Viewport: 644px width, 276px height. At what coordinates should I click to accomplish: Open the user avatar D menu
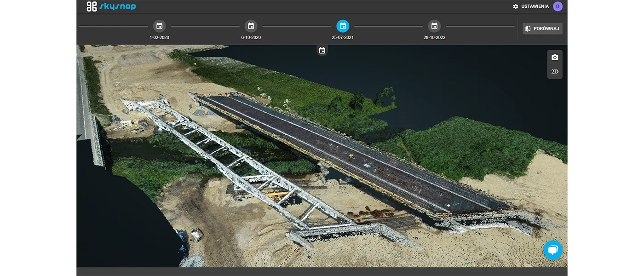point(558,6)
